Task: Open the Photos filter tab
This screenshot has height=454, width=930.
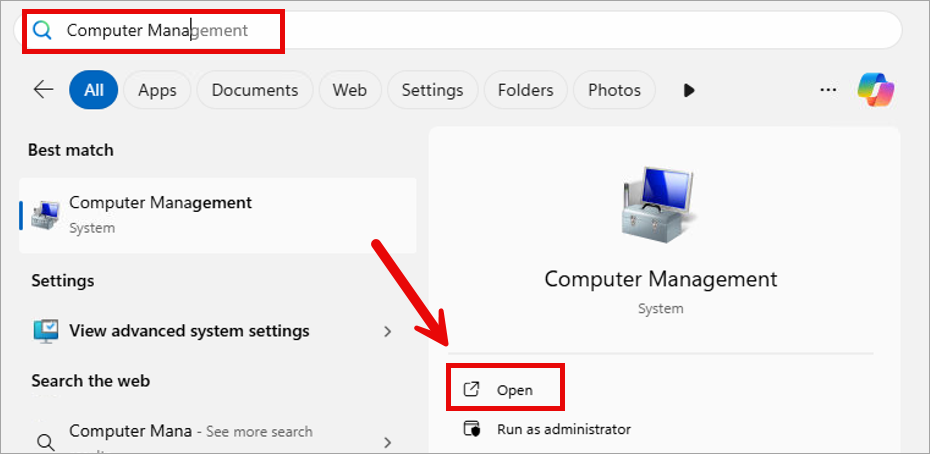Action: click(614, 90)
